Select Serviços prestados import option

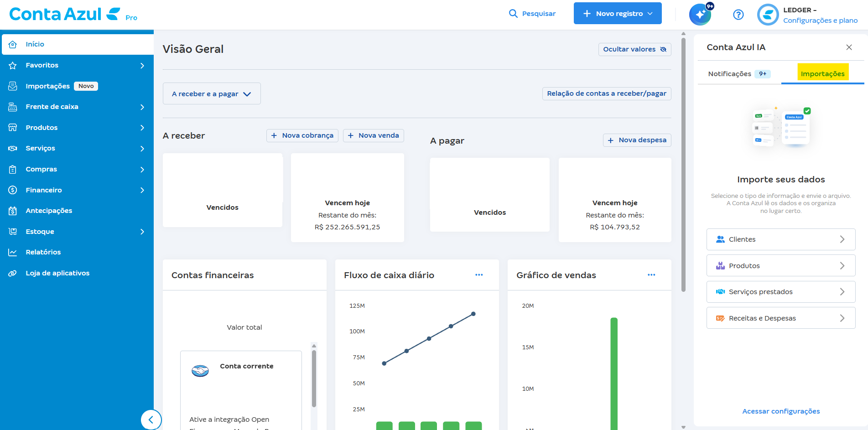(781, 292)
